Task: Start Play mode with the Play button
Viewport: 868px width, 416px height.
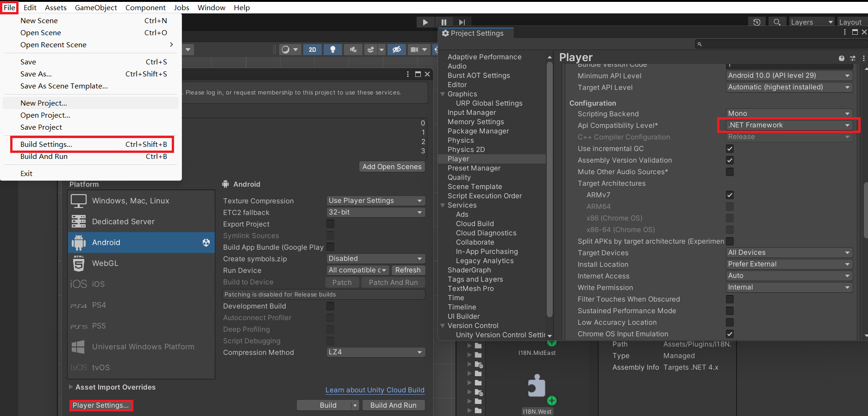Action: tap(425, 22)
